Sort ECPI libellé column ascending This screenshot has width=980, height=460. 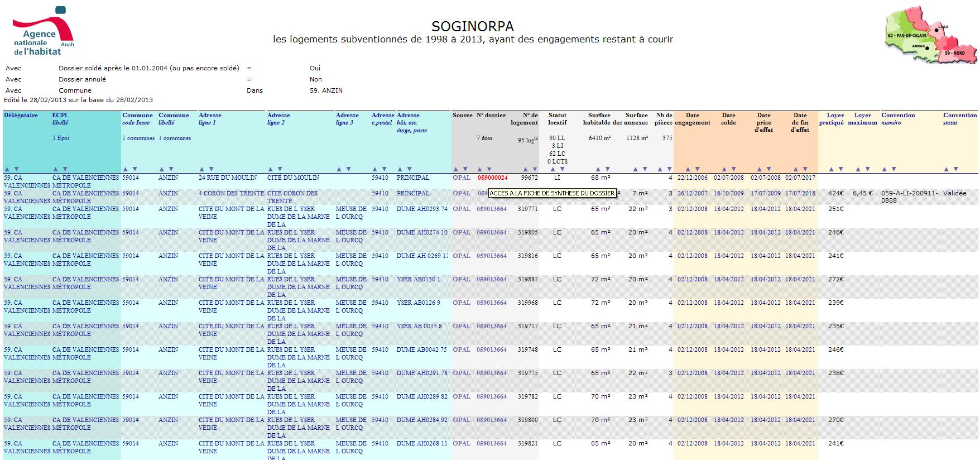(x=55, y=169)
